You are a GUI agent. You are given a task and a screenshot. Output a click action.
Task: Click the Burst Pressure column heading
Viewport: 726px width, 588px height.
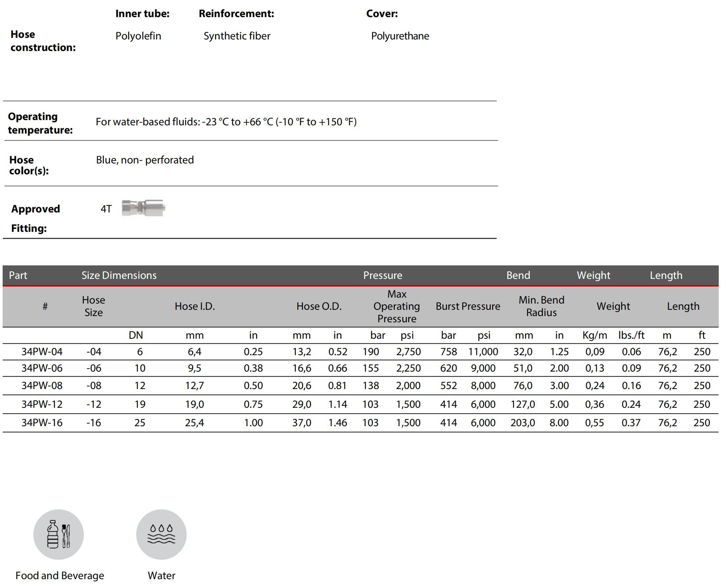[x=468, y=306]
